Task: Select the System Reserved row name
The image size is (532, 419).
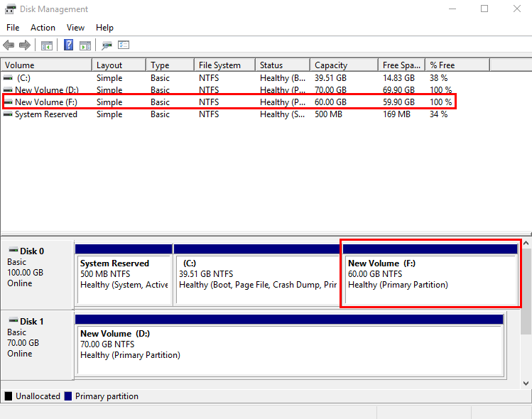Action: click(46, 114)
